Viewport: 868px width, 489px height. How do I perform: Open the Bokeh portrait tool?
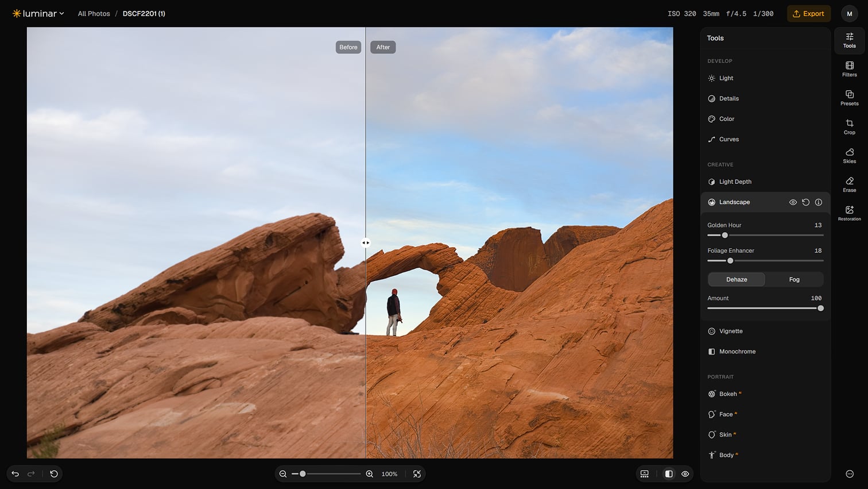pyautogui.click(x=765, y=394)
